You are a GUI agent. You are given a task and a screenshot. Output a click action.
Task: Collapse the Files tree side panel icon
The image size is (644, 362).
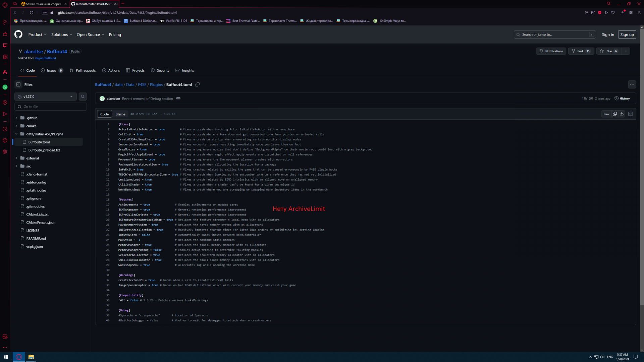18,84
